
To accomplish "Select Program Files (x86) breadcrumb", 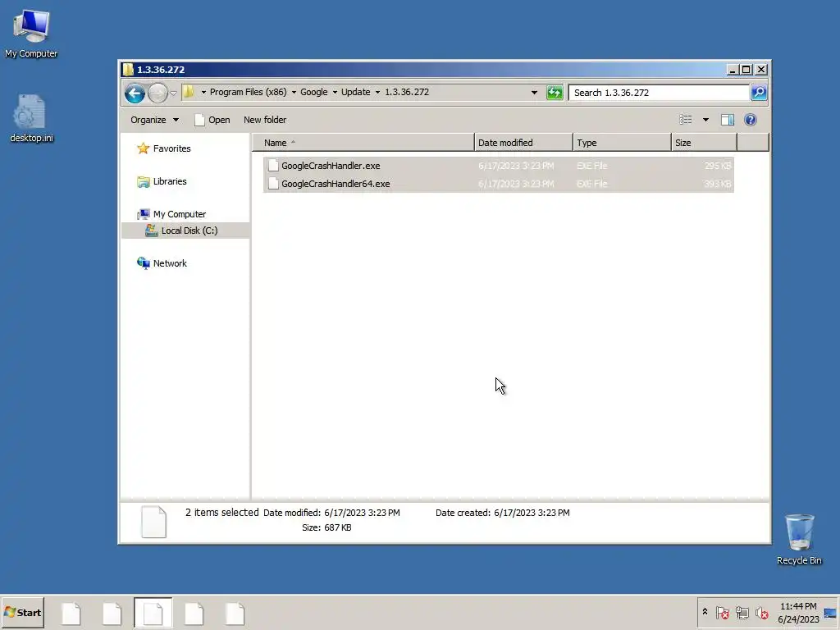I will point(248,92).
